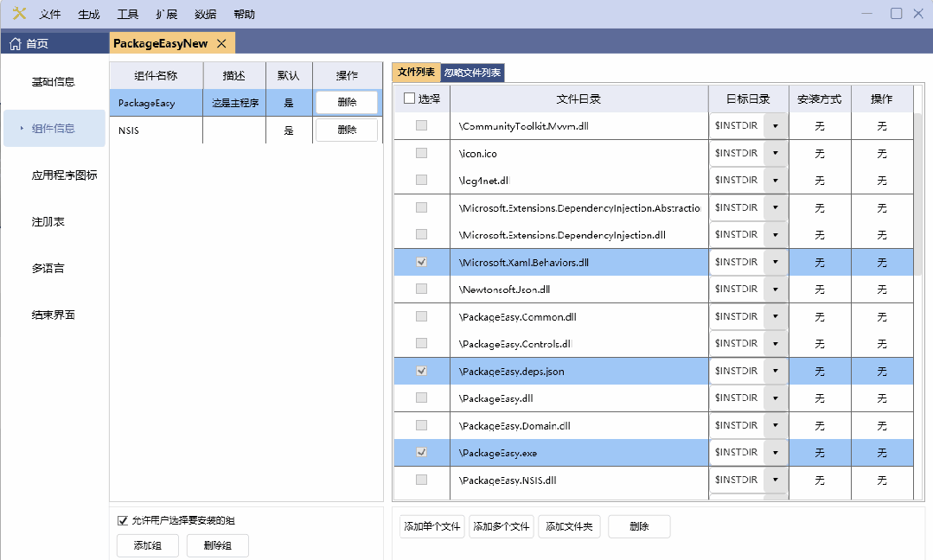Click 添加组 button
933x560 pixels.
pyautogui.click(x=148, y=545)
